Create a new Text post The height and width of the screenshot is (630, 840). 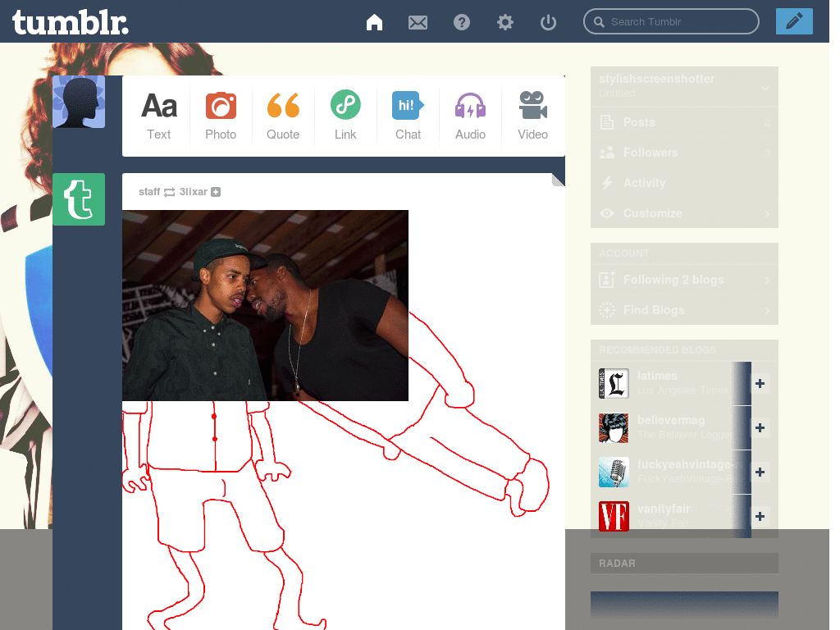pyautogui.click(x=159, y=116)
